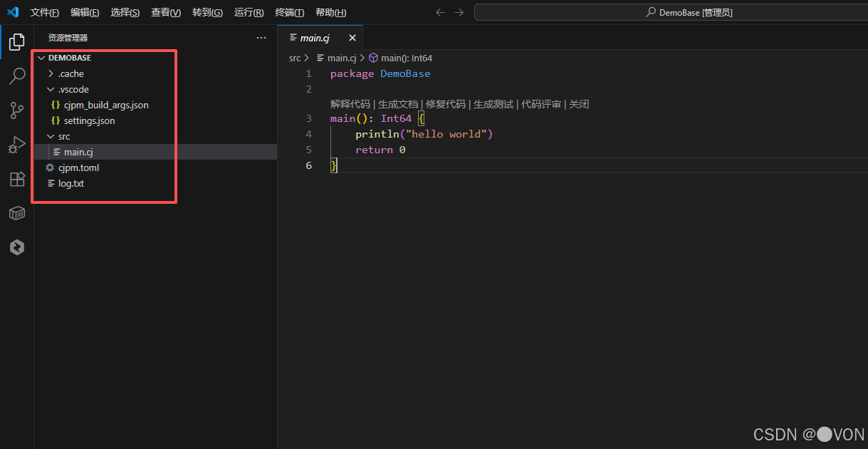
Task: Open the 终端(T) menu
Action: click(x=290, y=12)
